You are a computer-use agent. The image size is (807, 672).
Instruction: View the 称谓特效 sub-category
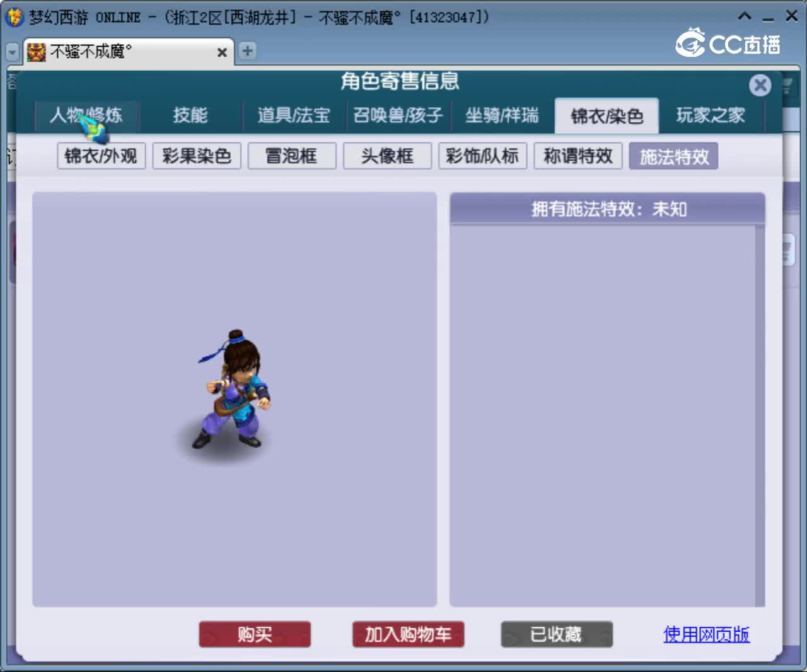coord(578,156)
